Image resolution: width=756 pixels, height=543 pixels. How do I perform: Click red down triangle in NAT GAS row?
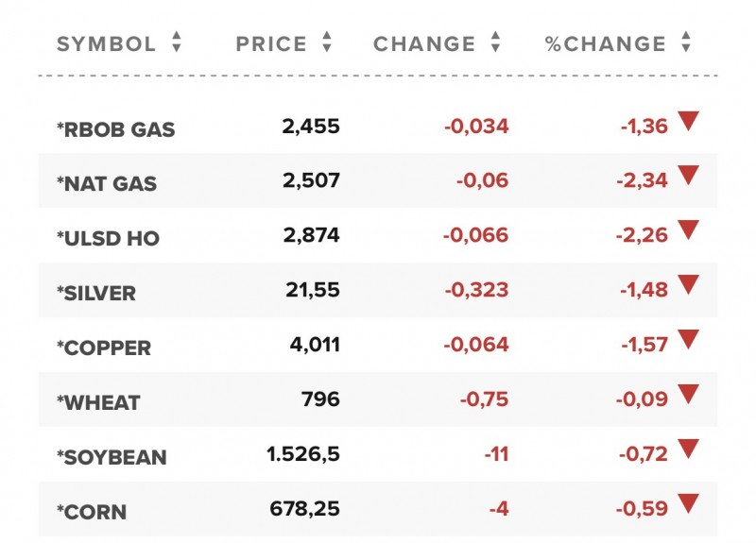coord(688,175)
